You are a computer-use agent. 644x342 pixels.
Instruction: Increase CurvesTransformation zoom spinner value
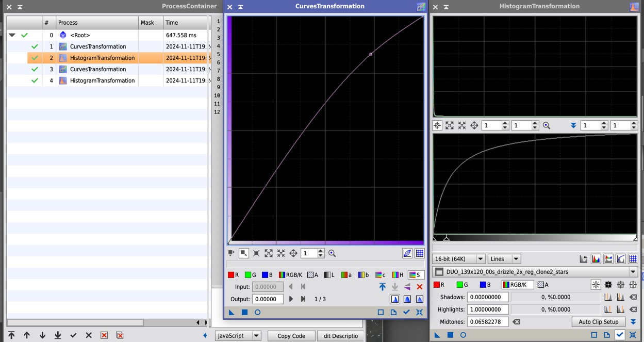pyautogui.click(x=321, y=251)
